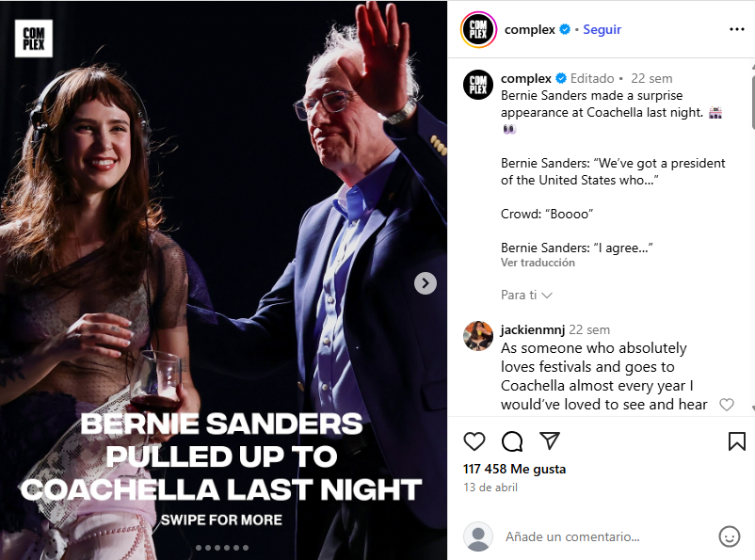Open comments with the speech bubble icon
This screenshot has width=755, height=560.
pyautogui.click(x=512, y=441)
